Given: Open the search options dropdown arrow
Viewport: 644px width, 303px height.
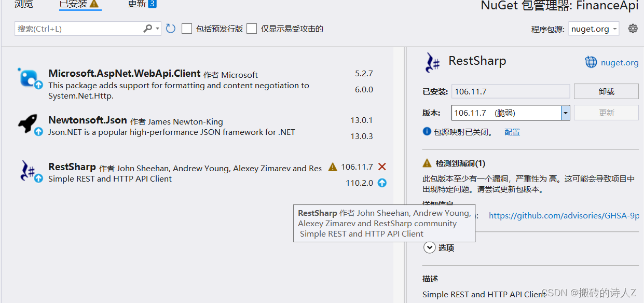Looking at the screenshot, I should [x=158, y=29].
